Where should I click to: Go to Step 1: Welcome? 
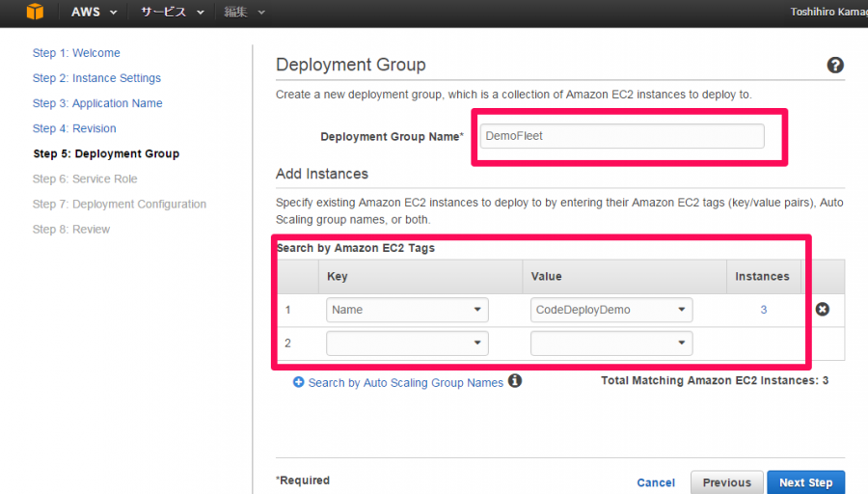tap(76, 53)
